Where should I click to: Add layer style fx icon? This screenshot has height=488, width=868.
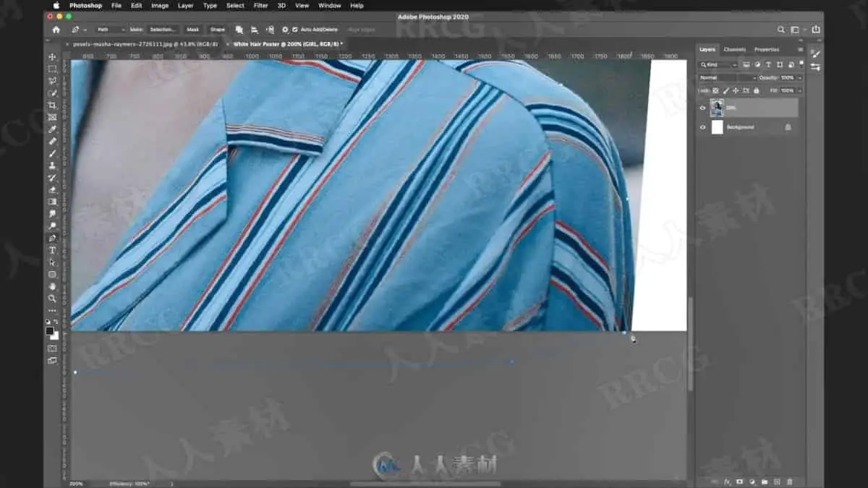(727, 481)
